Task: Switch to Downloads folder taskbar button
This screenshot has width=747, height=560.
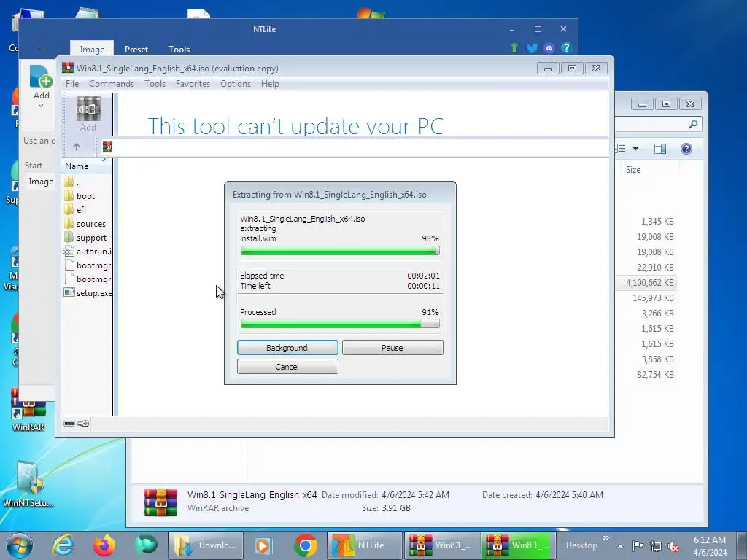Action: (205, 545)
